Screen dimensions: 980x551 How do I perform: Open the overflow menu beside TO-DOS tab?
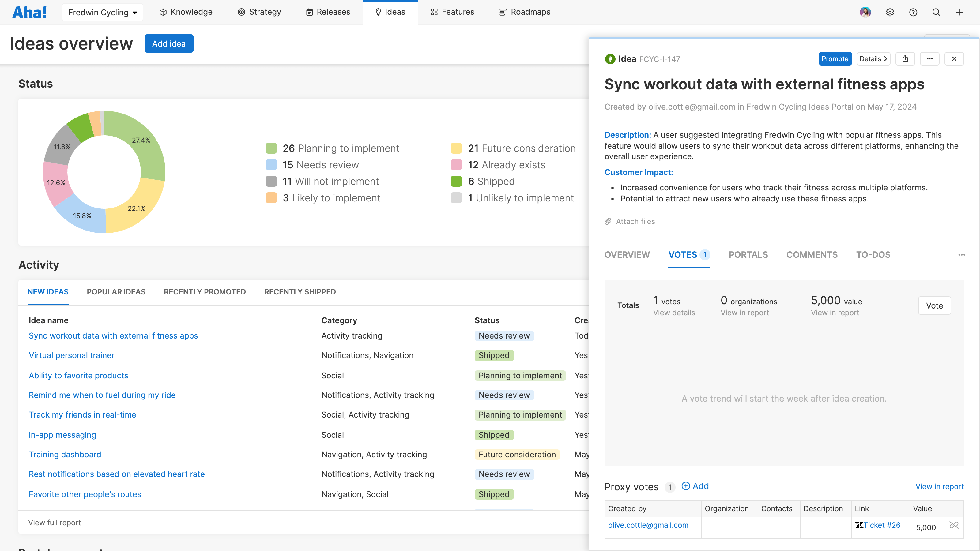pos(962,255)
